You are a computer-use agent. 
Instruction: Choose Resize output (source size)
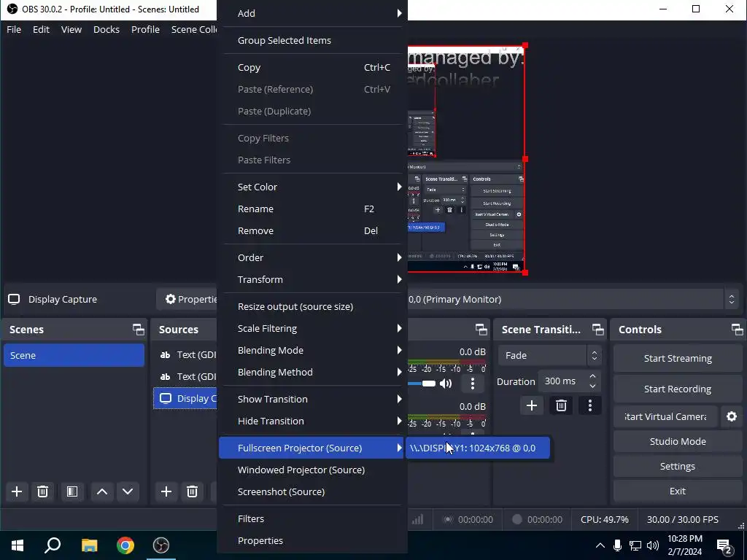point(314,307)
